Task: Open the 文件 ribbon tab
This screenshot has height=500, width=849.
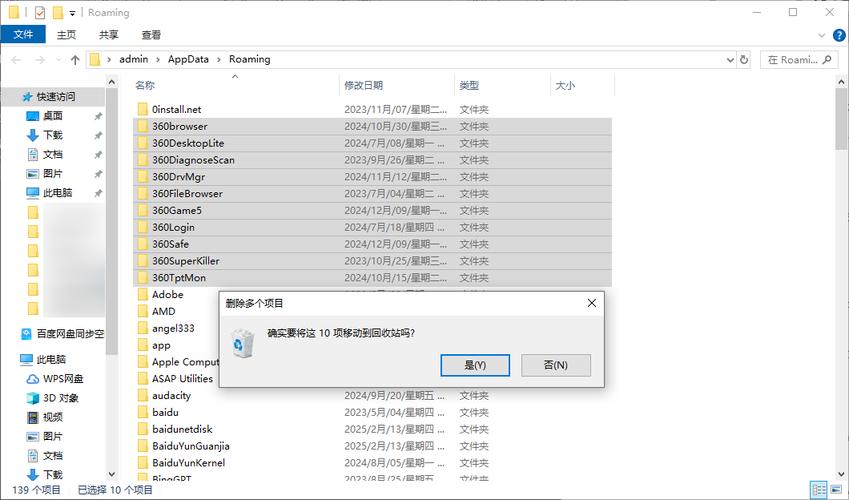Action: click(23, 35)
